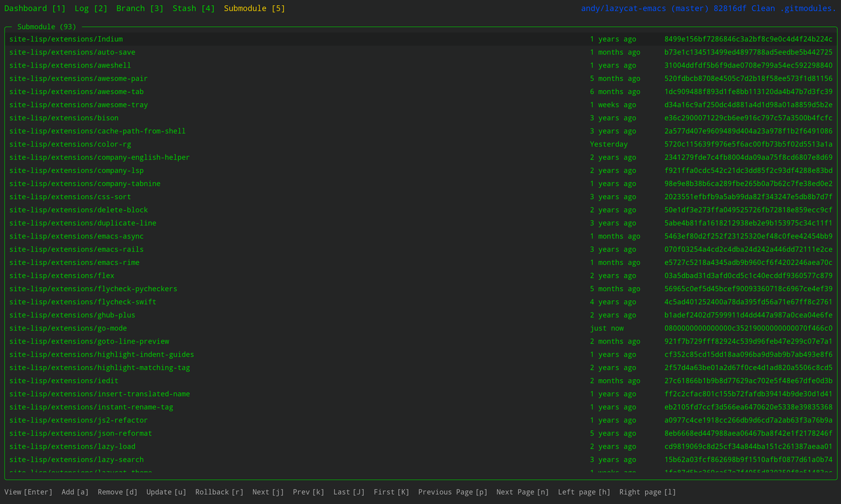Rollback submodule via Rollback [r]
The width and height of the screenshot is (841, 504).
point(219,491)
